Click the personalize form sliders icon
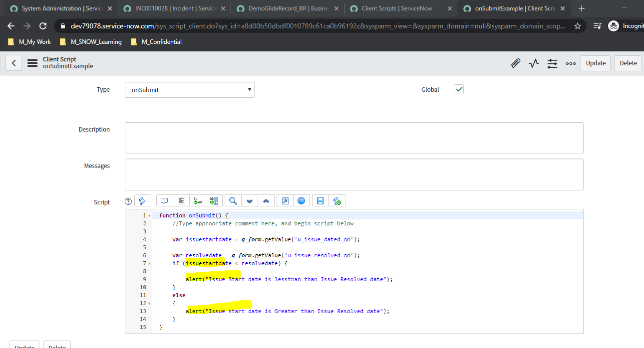 [x=552, y=63]
